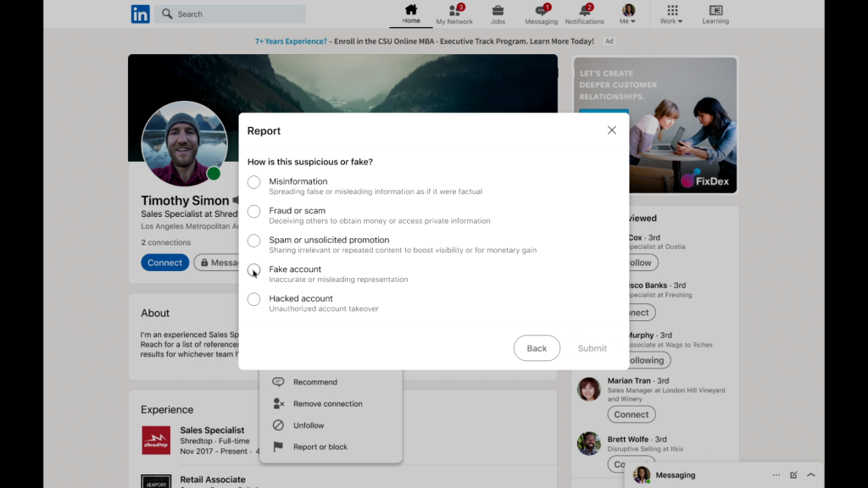Viewport: 868px width, 488px height.
Task: Close the Report dialog
Action: point(612,130)
